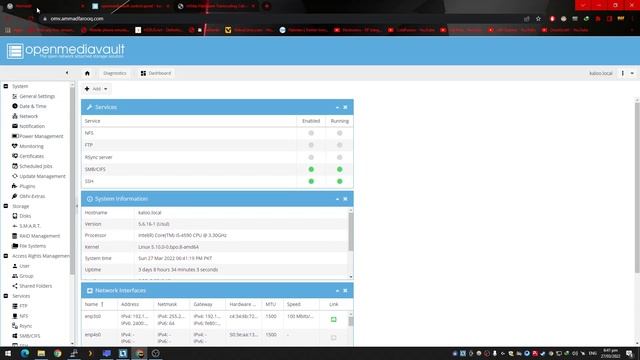Click the System Information panel scrollbar
The width and height of the screenshot is (640, 360).
(x=351, y=231)
